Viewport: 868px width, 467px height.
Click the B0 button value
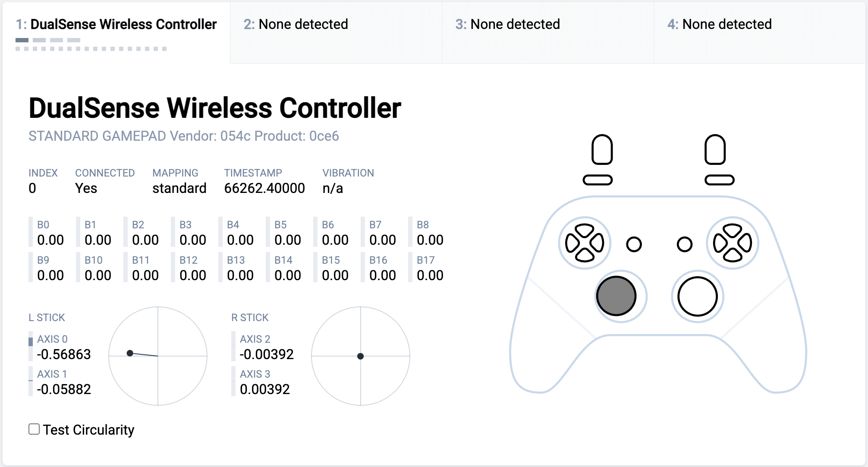click(x=50, y=240)
